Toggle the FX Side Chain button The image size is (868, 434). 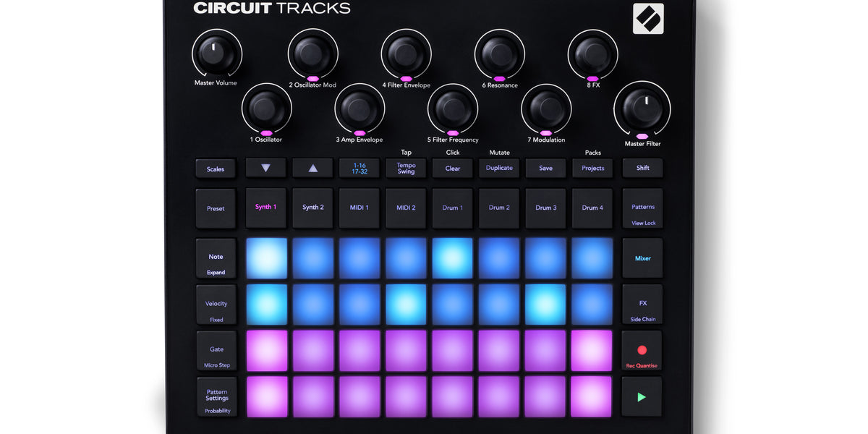pos(642,305)
